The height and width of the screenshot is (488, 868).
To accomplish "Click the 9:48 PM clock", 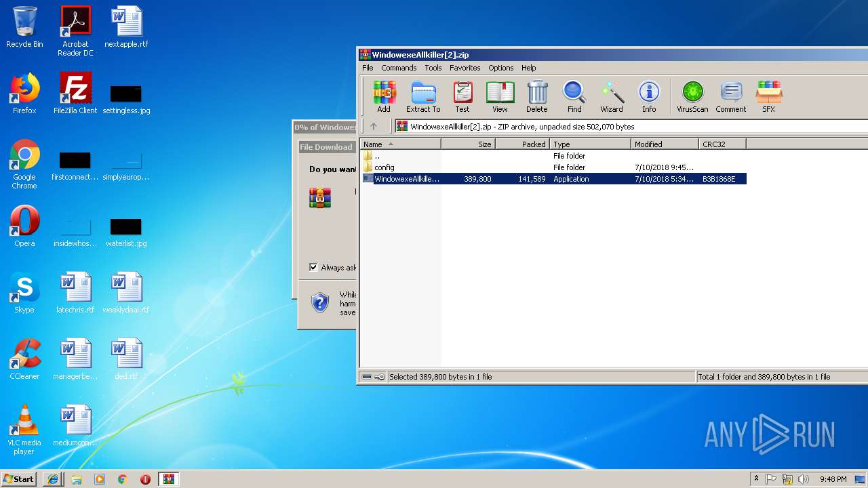I will [833, 479].
